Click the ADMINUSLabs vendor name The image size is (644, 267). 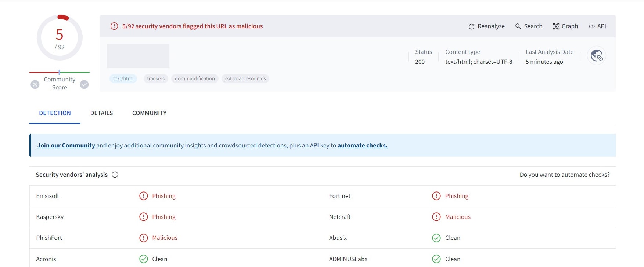(x=348, y=259)
